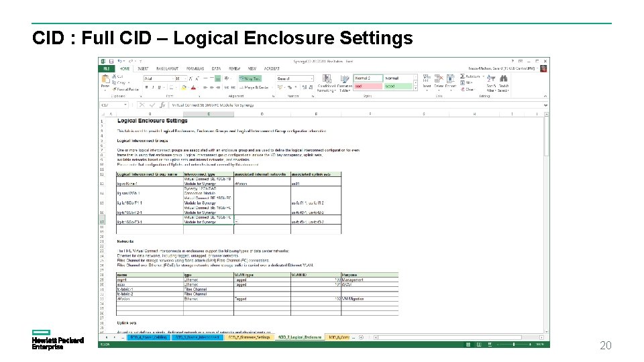The width and height of the screenshot is (644, 362).
Task: Apply the Good cell style
Action: pyautogui.click(x=398, y=86)
